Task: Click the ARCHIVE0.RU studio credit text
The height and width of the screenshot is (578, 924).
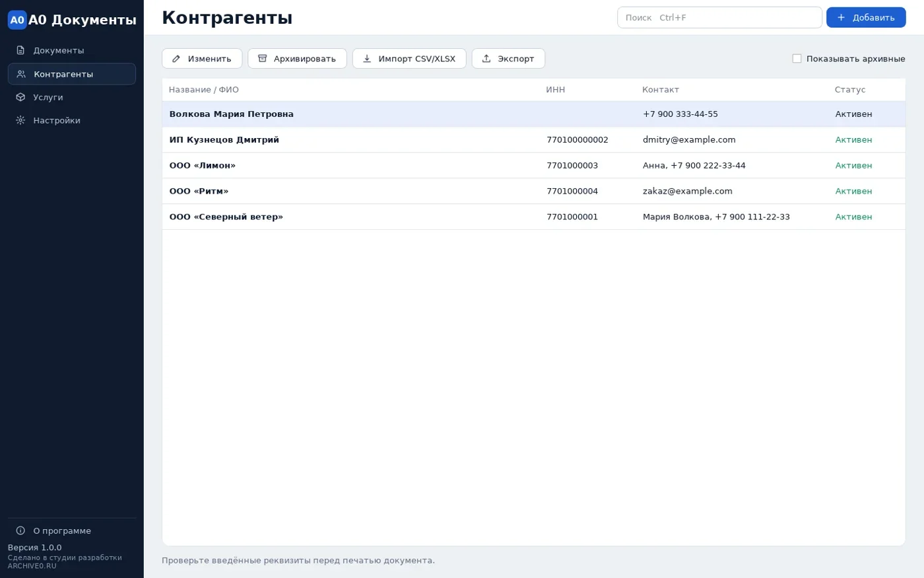Action: point(32,566)
